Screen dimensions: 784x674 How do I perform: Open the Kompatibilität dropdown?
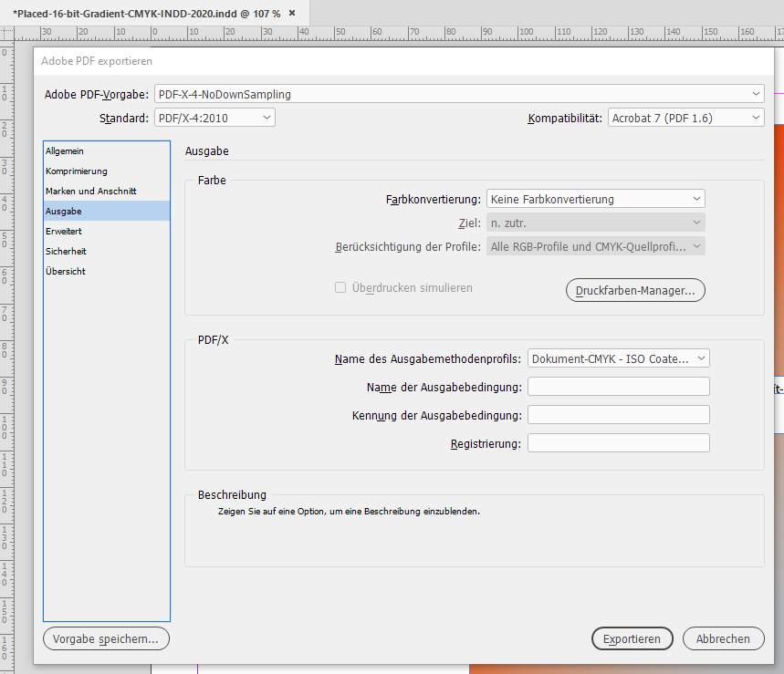[x=685, y=117]
